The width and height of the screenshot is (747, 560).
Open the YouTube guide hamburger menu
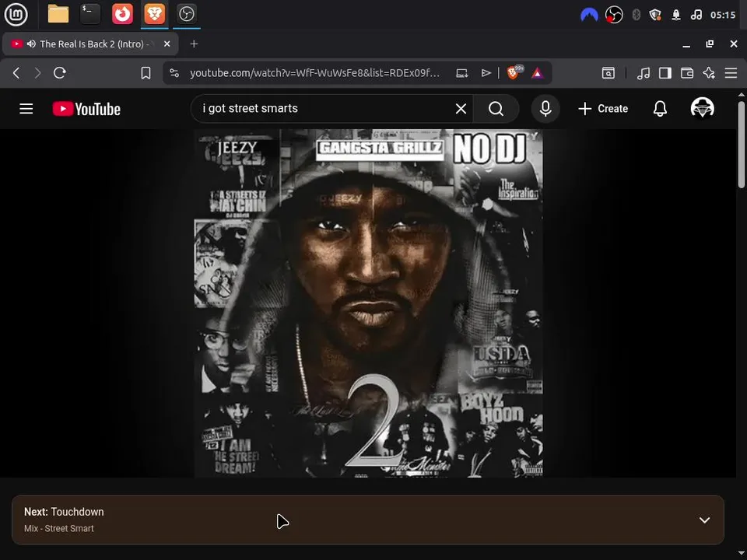coord(26,109)
